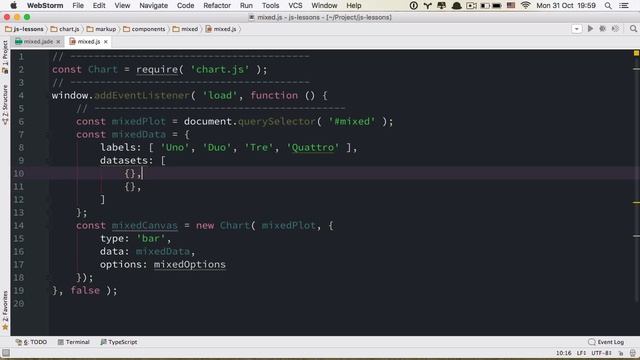Click the Run with Coverage icon
Viewport: 640px width, 360px height.
click(615, 29)
